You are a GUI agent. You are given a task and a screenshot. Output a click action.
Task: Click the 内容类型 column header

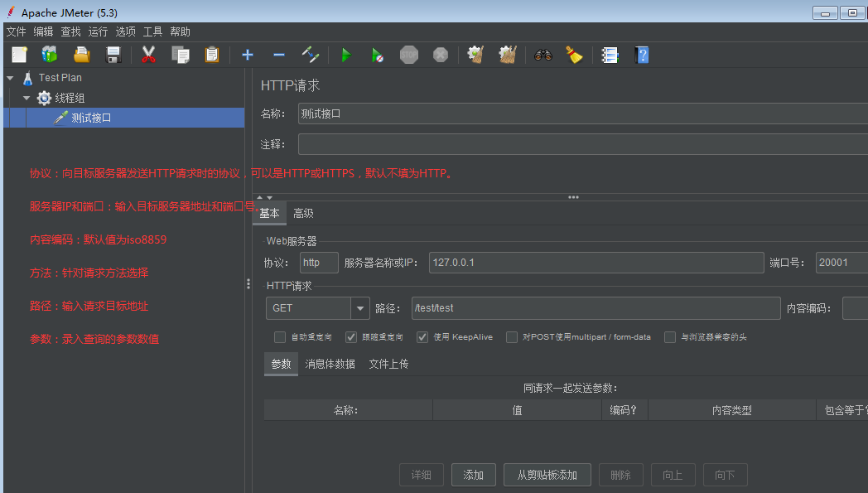[x=732, y=410]
